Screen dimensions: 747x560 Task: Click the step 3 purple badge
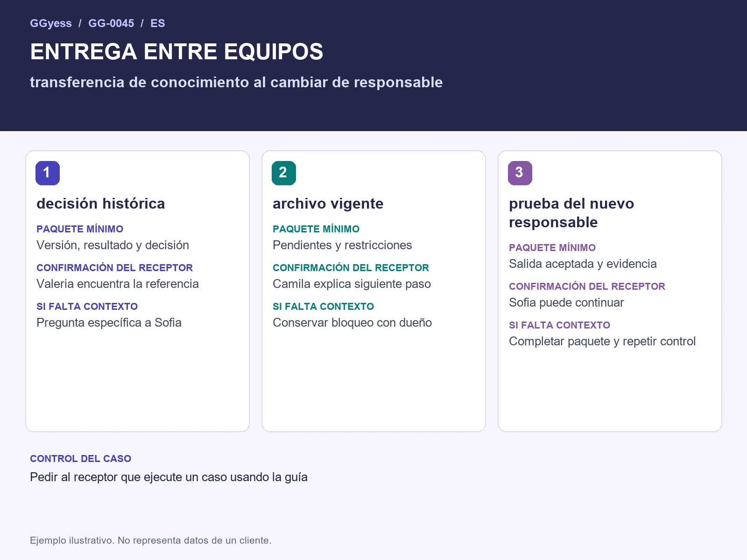[x=520, y=173]
